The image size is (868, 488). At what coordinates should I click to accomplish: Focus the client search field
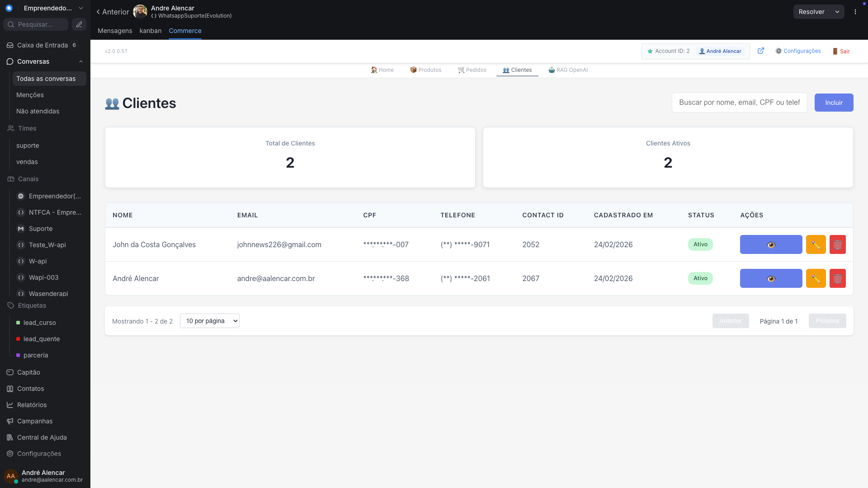tap(739, 103)
